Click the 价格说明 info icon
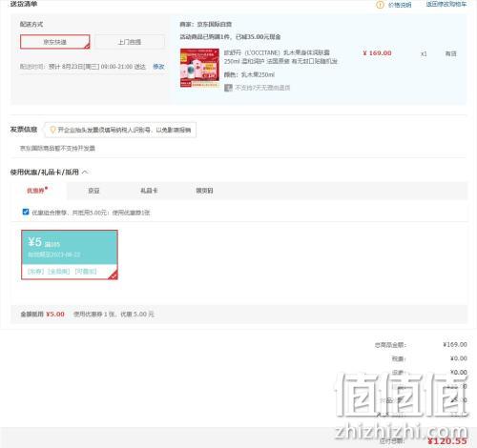477x448 pixels. pos(380,5)
